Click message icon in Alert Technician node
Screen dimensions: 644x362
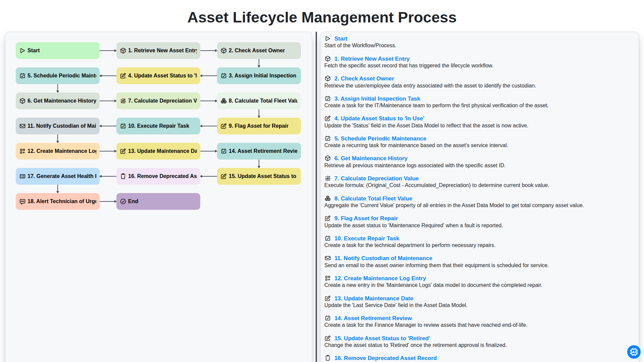tap(22, 201)
